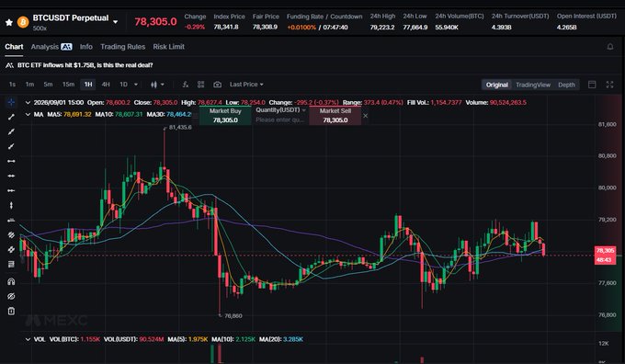This screenshot has width=625, height=364.
Task: Click the funding rate +0.0100% value
Action: click(301, 28)
